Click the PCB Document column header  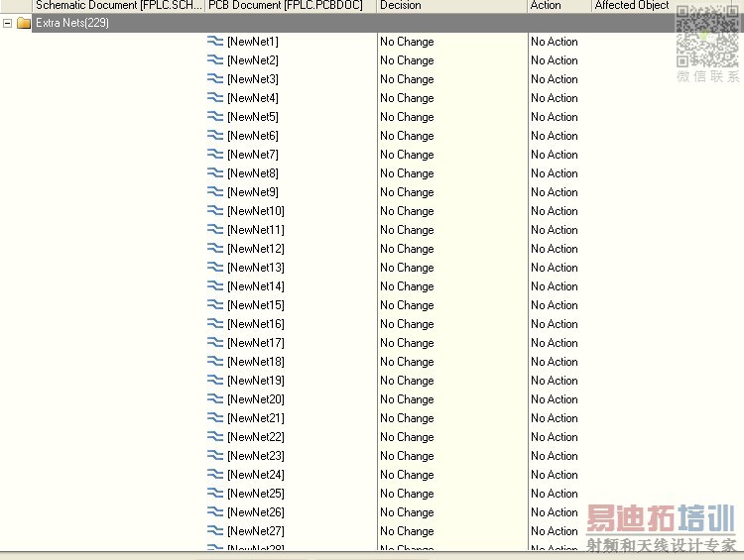[x=291, y=6]
